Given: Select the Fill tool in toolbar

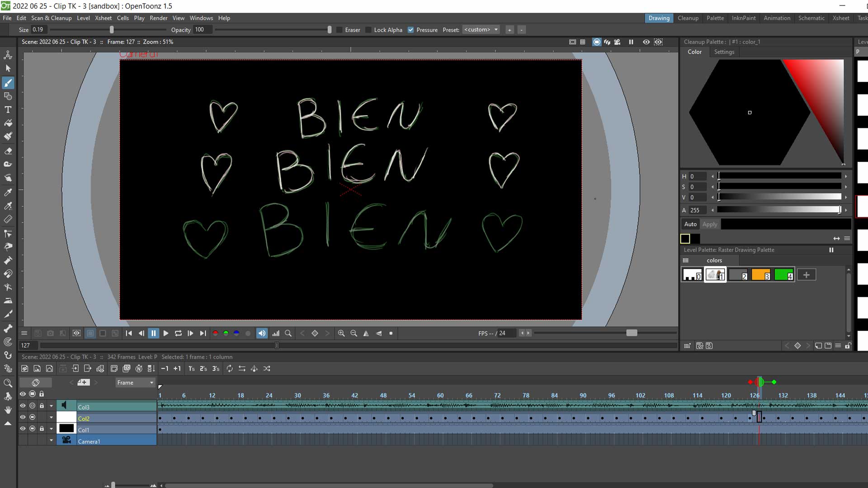Looking at the screenshot, I should pos(8,123).
